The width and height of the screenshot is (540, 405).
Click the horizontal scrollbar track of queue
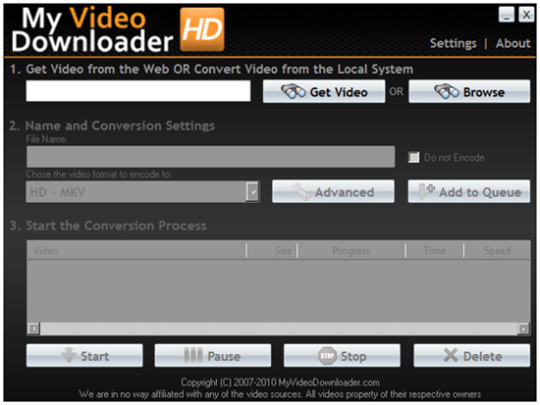click(278, 329)
